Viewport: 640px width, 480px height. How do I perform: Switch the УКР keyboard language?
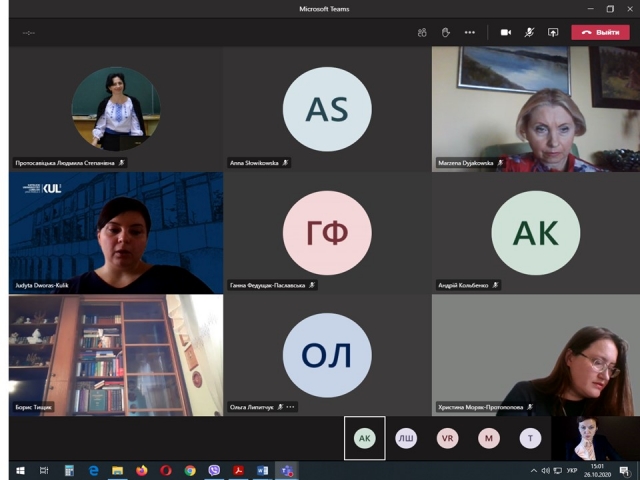[572, 471]
